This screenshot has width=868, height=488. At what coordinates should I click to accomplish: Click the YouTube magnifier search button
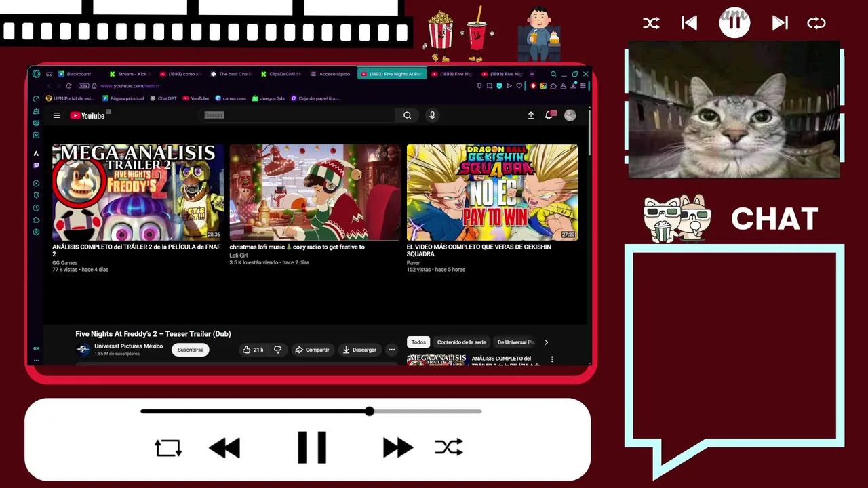[408, 115]
